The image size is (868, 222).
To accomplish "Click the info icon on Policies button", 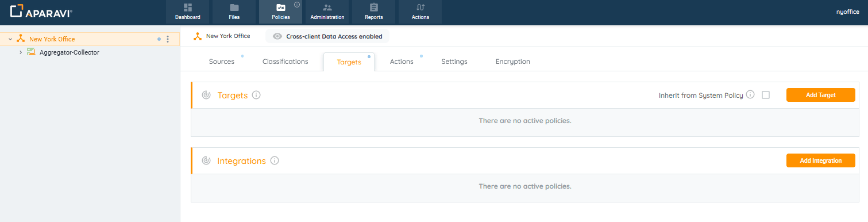I will tap(297, 5).
